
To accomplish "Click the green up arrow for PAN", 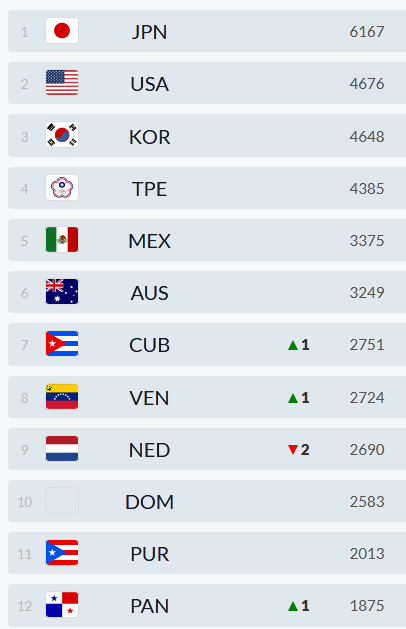I will point(293,606).
